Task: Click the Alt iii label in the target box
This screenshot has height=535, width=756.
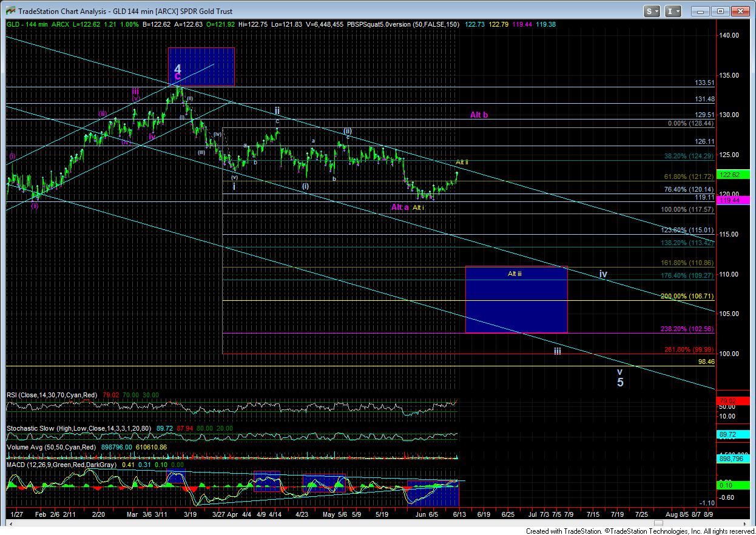Action: [515, 274]
